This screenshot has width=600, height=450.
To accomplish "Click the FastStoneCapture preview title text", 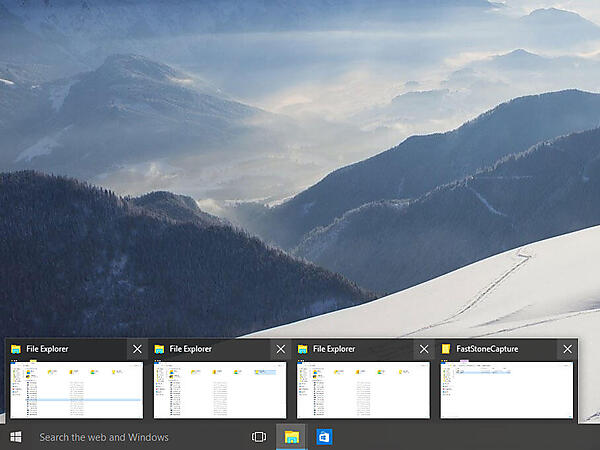I will click(488, 349).
